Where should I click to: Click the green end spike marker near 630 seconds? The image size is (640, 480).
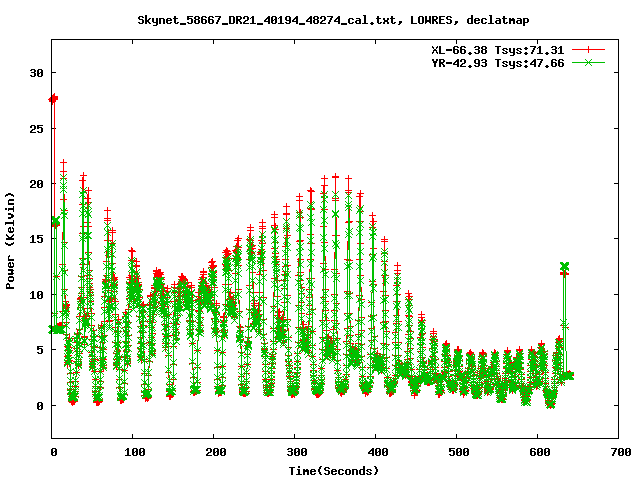pyautogui.click(x=564, y=267)
